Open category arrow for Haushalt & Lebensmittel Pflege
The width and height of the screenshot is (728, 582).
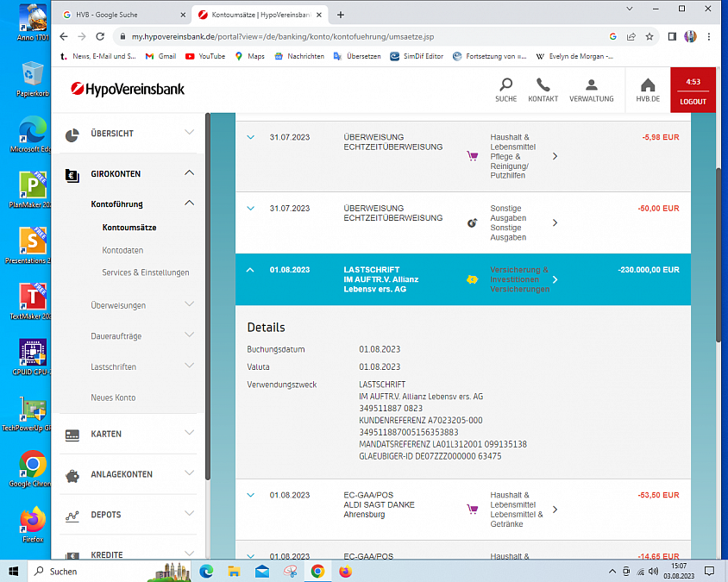[x=555, y=156]
